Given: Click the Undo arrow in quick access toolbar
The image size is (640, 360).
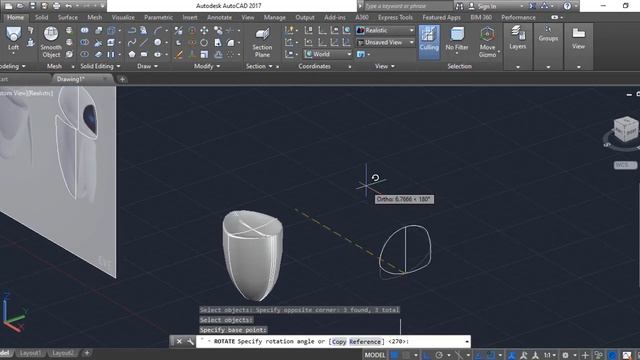Looking at the screenshot, I should pyautogui.click(x=69, y=6).
